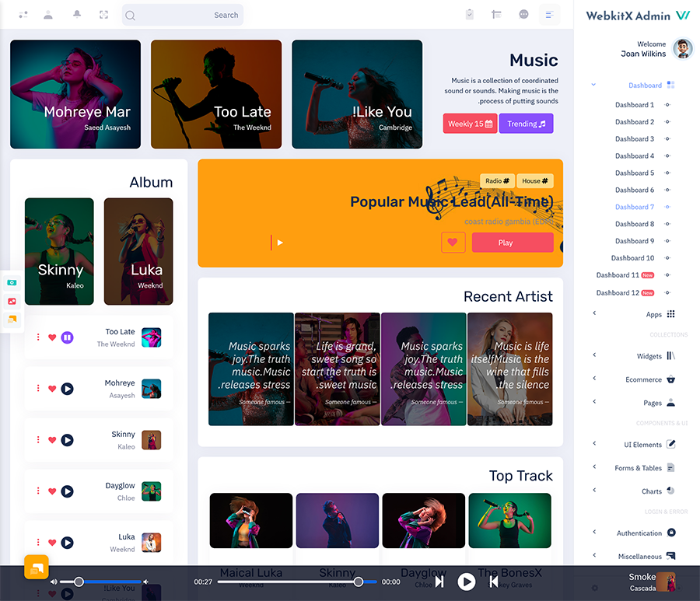
Task: Toggle heart on Dayglow track
Action: pos(52,491)
